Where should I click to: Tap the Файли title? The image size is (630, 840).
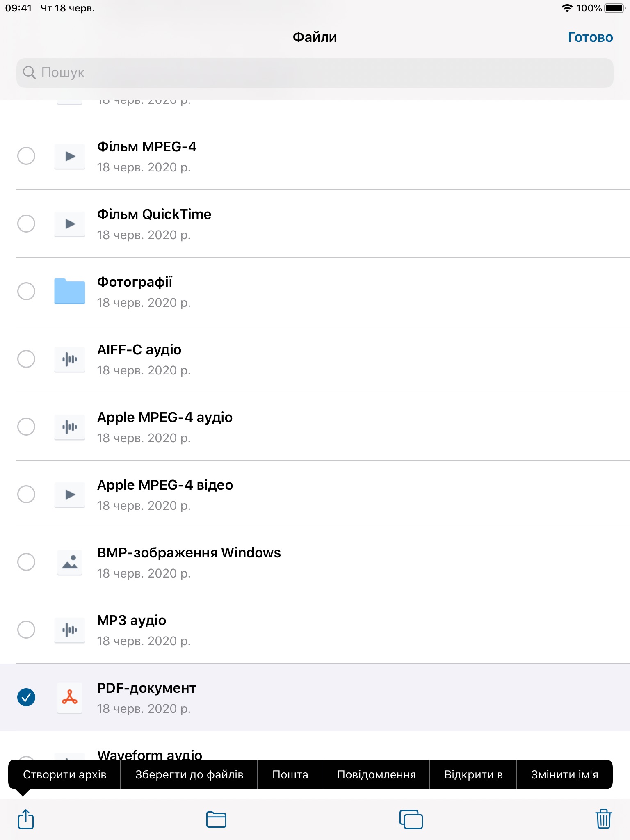315,37
